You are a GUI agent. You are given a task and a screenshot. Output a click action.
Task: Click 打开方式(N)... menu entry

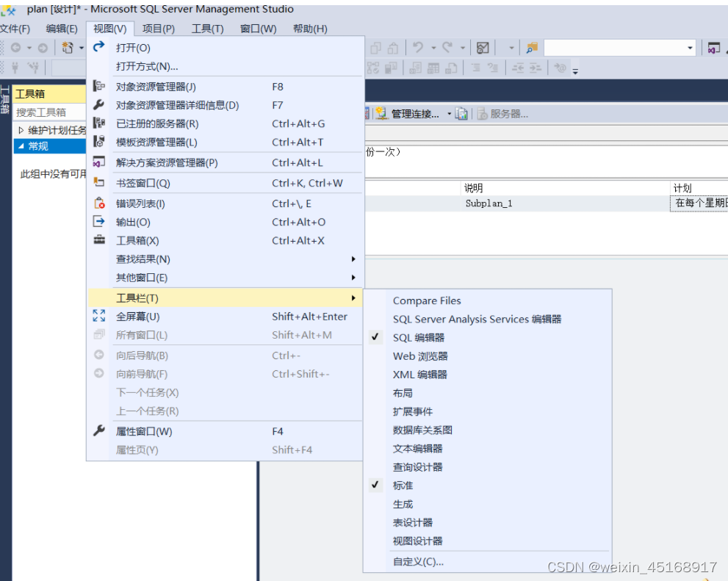[x=147, y=66]
